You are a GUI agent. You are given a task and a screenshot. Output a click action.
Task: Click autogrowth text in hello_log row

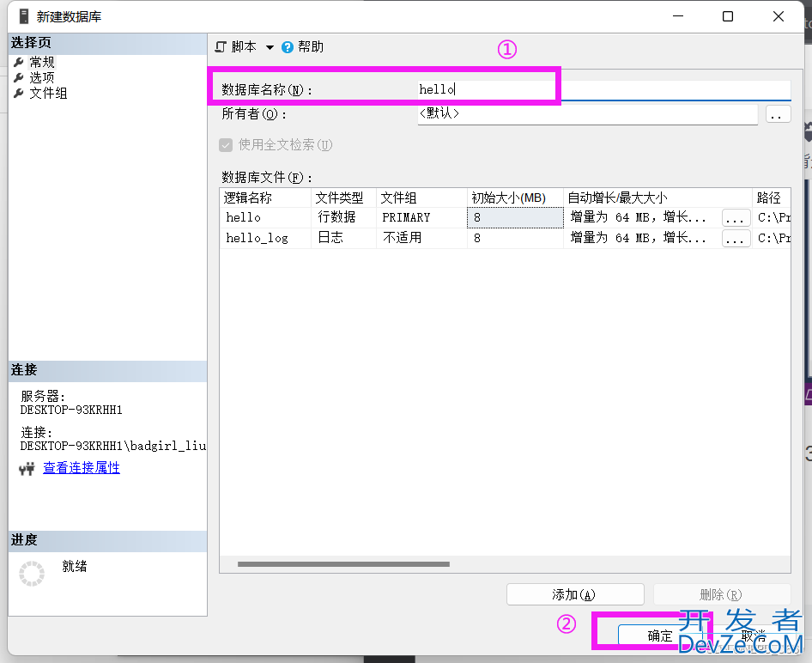coord(638,238)
